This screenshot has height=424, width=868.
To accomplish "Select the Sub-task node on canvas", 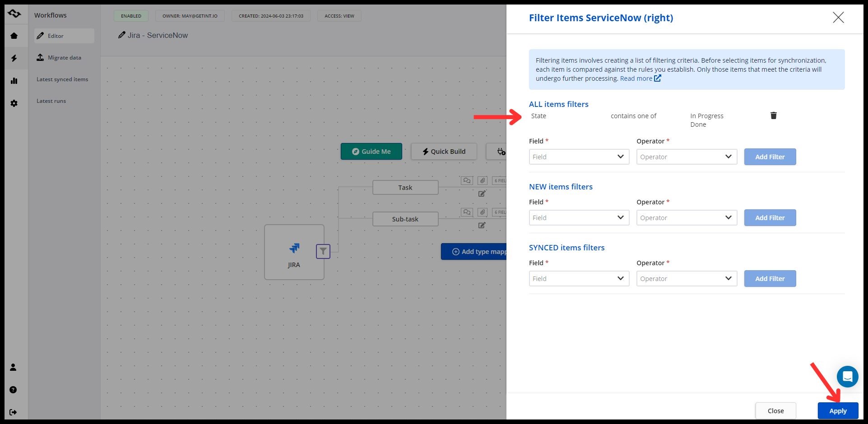I will pyautogui.click(x=405, y=219).
